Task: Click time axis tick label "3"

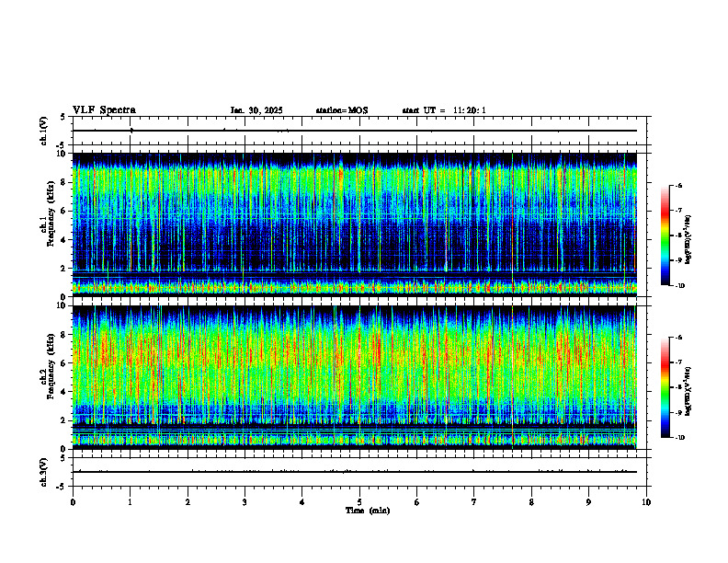Action: [245, 502]
